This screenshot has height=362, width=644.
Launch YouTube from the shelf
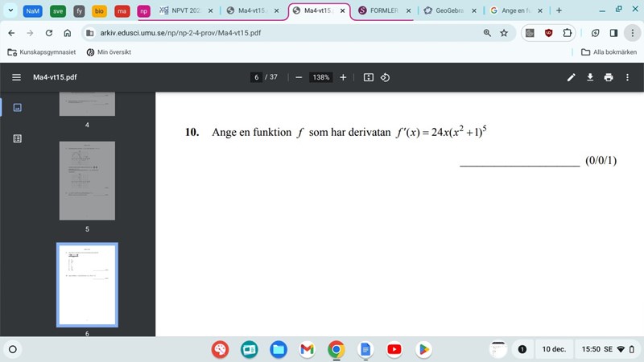[394, 349]
